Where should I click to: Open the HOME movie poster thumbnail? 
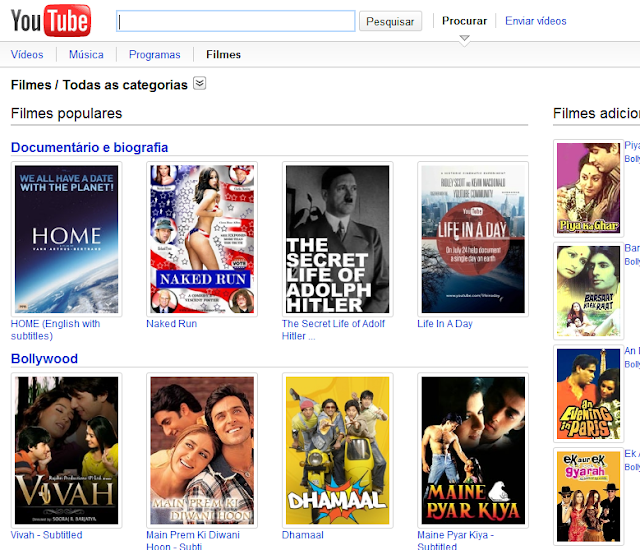(x=67, y=239)
